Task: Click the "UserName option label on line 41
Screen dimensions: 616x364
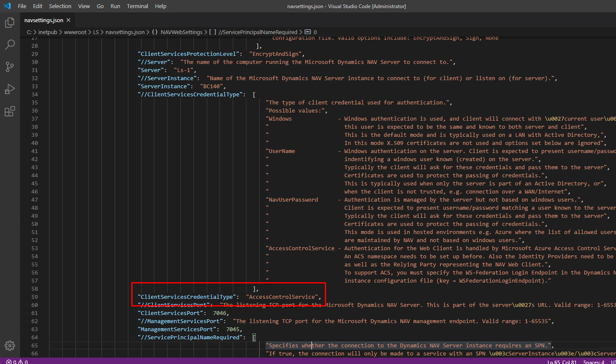Action: (x=281, y=151)
